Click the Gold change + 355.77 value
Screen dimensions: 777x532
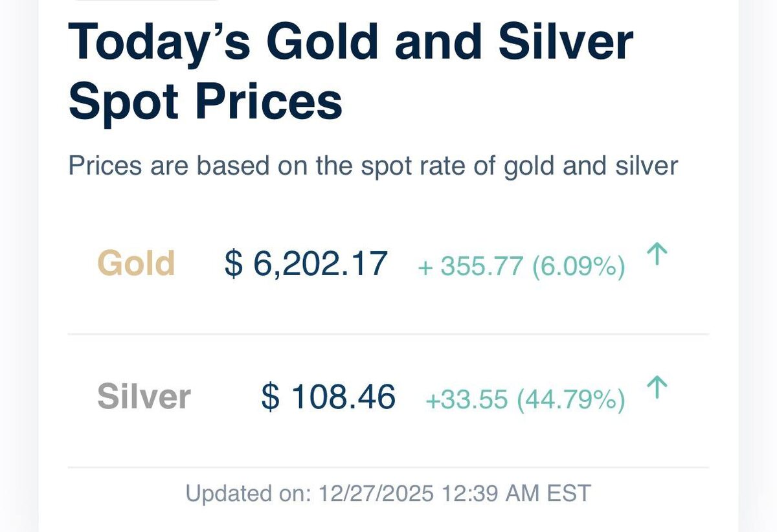coord(470,267)
